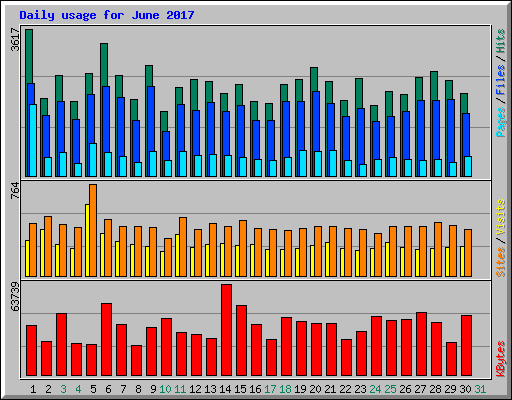Click the blue "Files" legend label
This screenshot has height=400, width=512.
pyautogui.click(x=500, y=80)
